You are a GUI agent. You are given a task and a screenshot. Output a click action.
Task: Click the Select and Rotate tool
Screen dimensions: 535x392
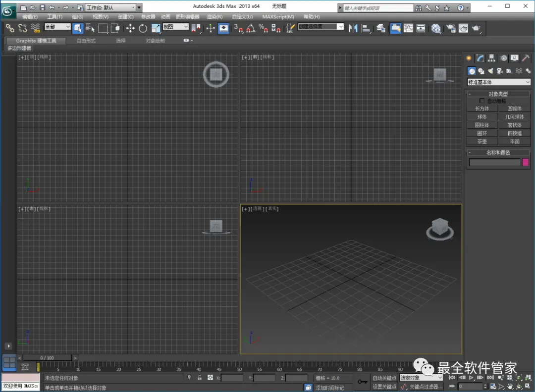pyautogui.click(x=143, y=28)
